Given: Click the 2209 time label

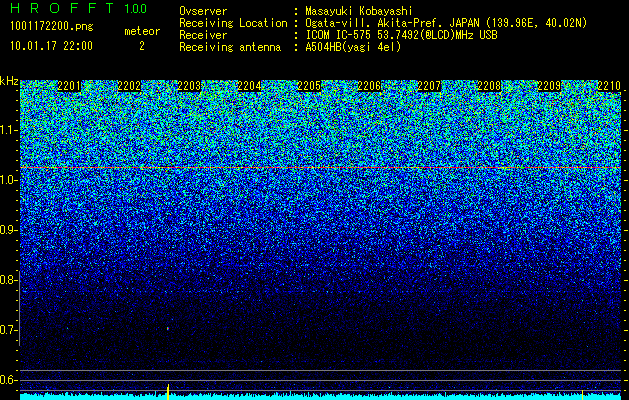Looking at the screenshot, I should pyautogui.click(x=549, y=86).
